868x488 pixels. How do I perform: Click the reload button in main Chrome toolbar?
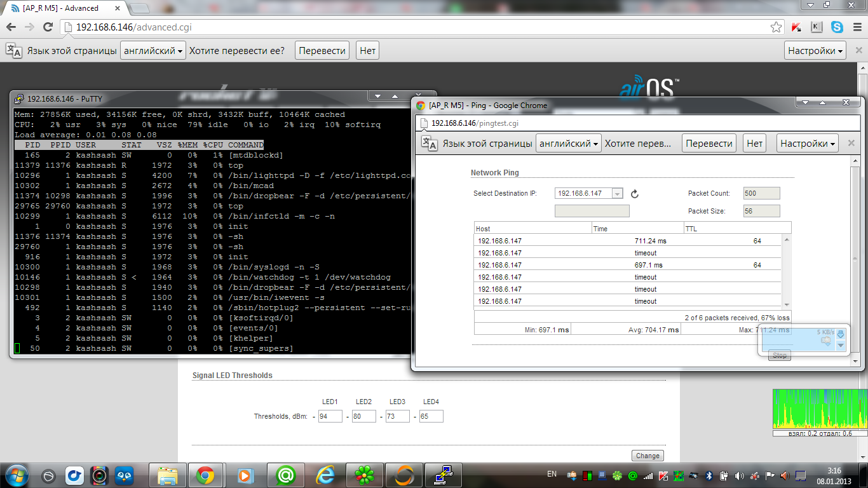(x=48, y=27)
